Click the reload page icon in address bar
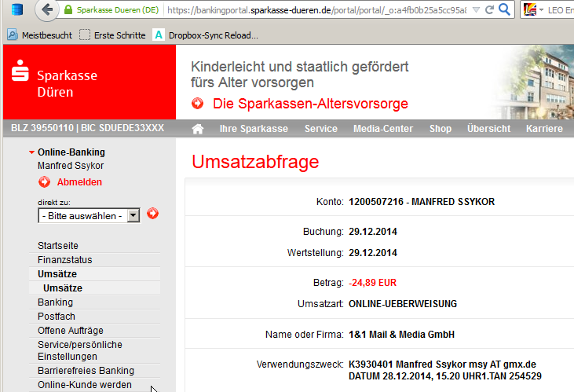The image size is (574, 392). point(489,10)
